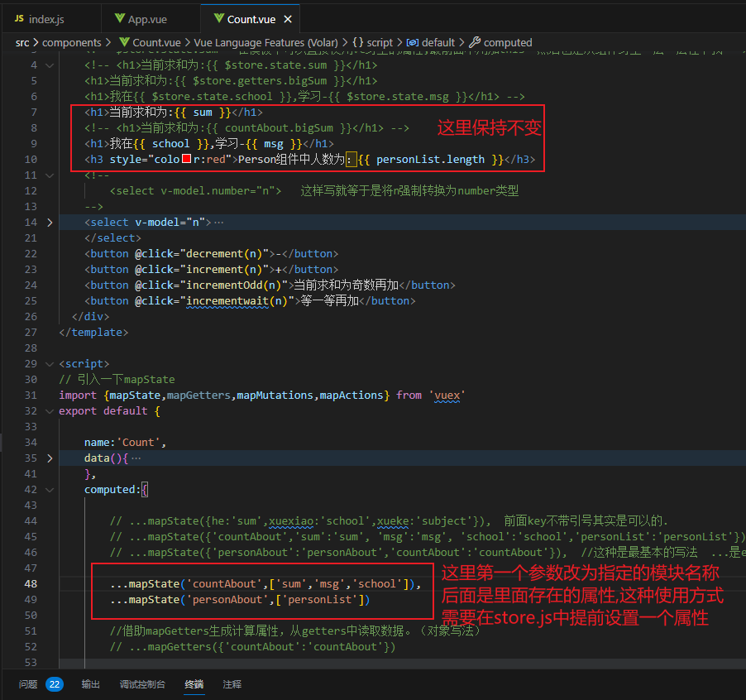Image resolution: width=746 pixels, height=700 pixels.
Task: Collapse export default at line 32
Action: (x=50, y=410)
